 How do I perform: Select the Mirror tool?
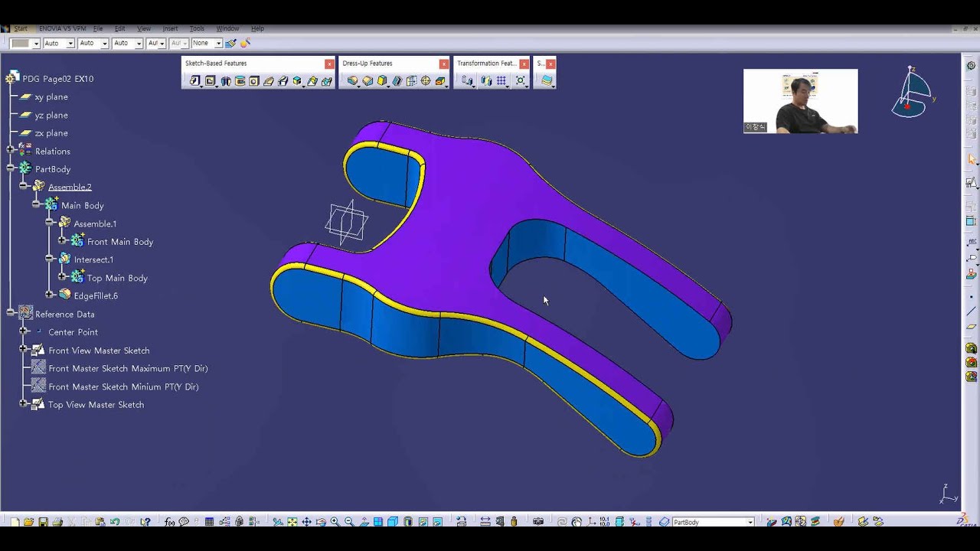(486, 81)
